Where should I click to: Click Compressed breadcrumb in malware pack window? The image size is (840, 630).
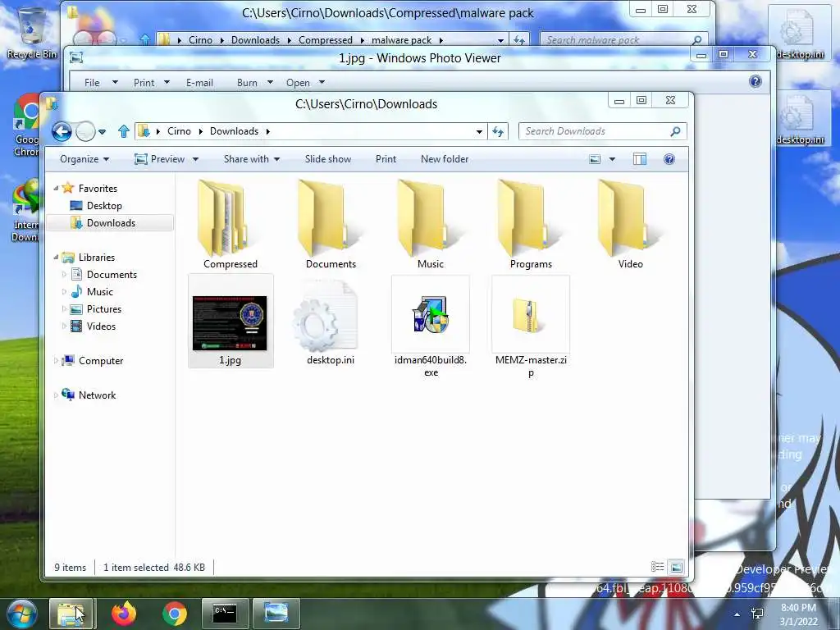[x=325, y=40]
